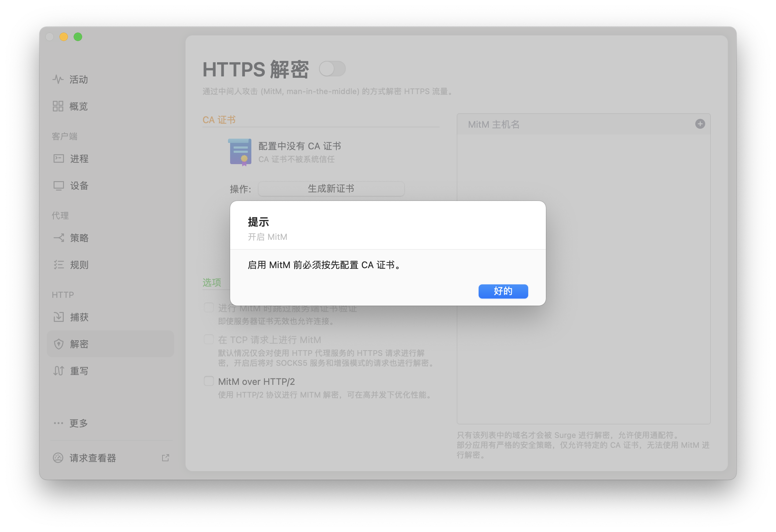The height and width of the screenshot is (532, 776).
Task: Click the CA certificate thumbnail icon
Action: [x=240, y=152]
